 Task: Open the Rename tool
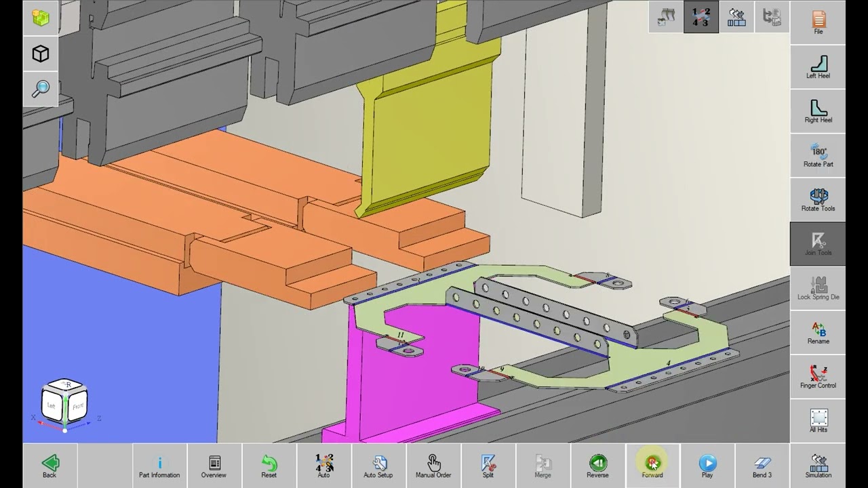point(818,332)
